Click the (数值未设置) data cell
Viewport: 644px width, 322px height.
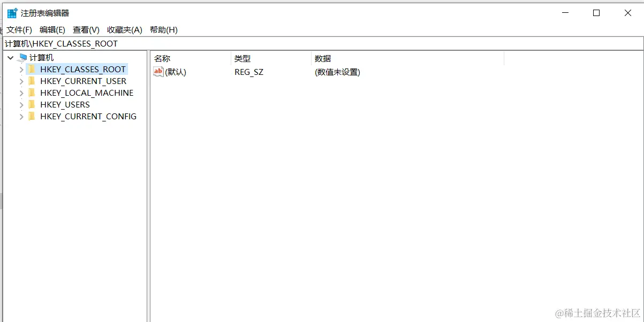(337, 72)
